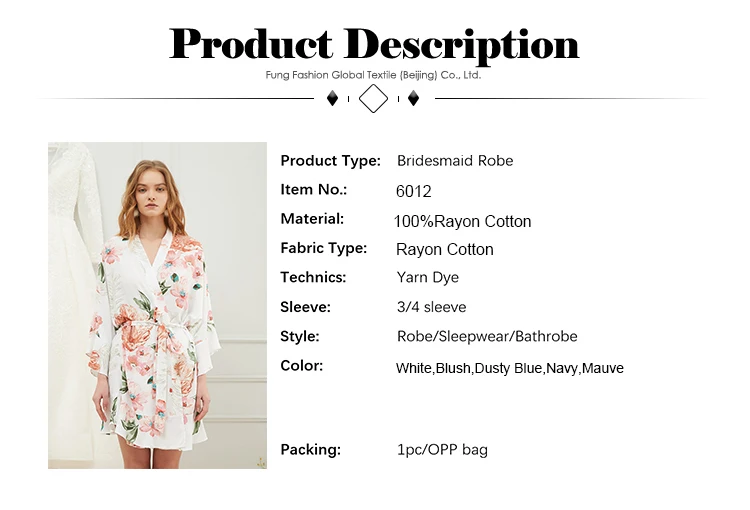This screenshot has width=750, height=510.
Task: Click the Sleeve label
Action: (305, 307)
